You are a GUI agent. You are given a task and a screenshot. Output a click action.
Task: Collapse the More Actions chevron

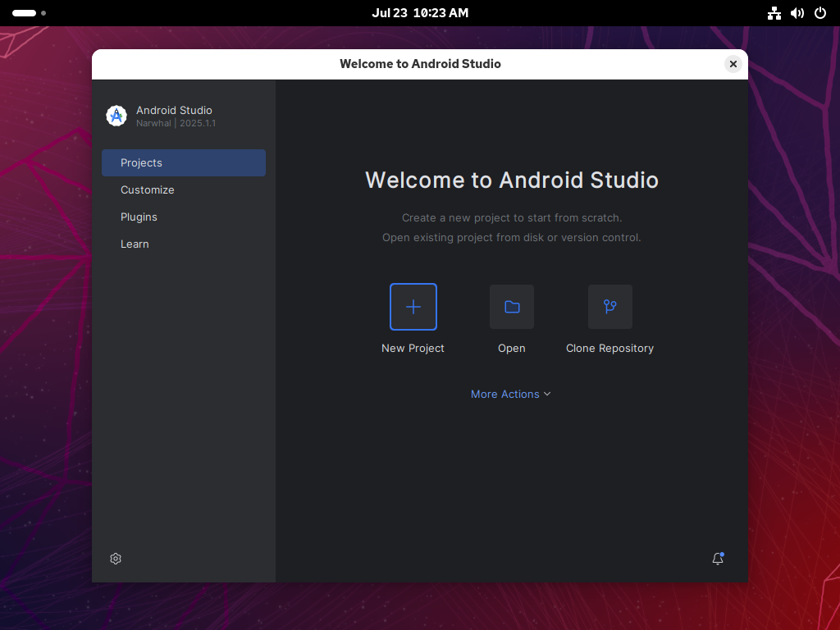(x=547, y=395)
